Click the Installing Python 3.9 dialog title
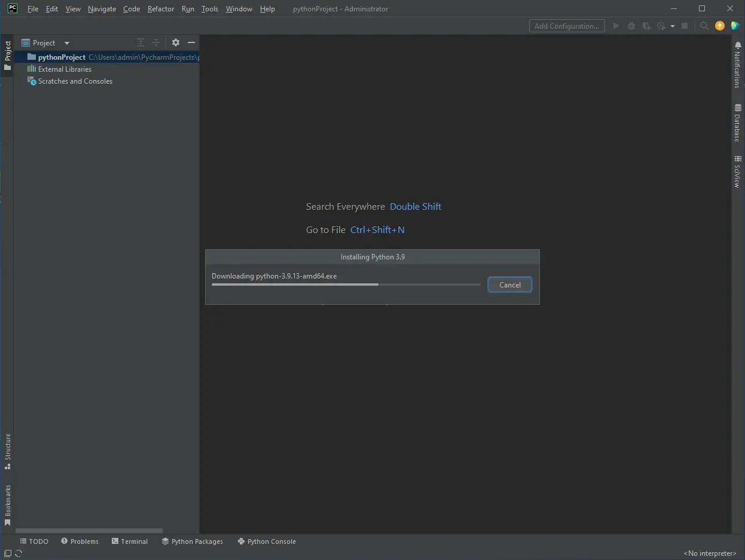The width and height of the screenshot is (745, 560). pyautogui.click(x=373, y=256)
